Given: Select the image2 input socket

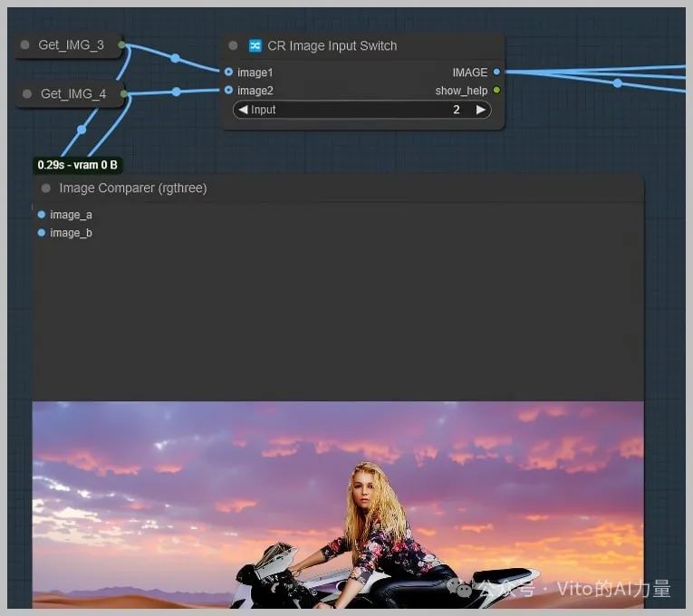Looking at the screenshot, I should click(228, 91).
